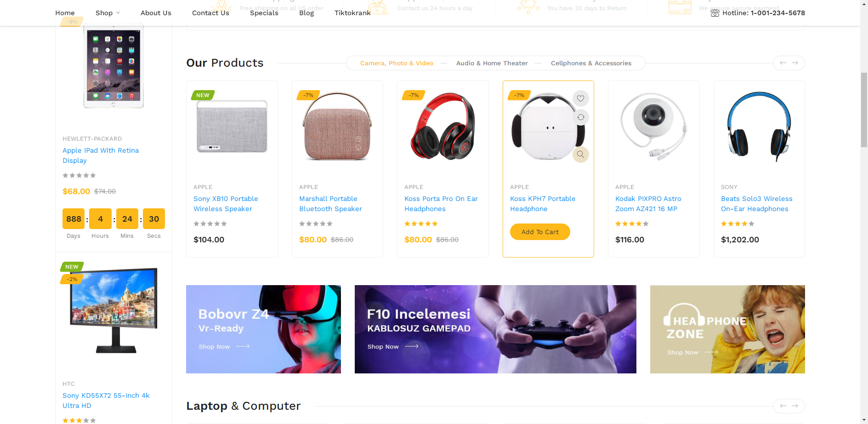Open the Blog menu item
Image resolution: width=868 pixels, height=424 pixels.
[x=306, y=13]
